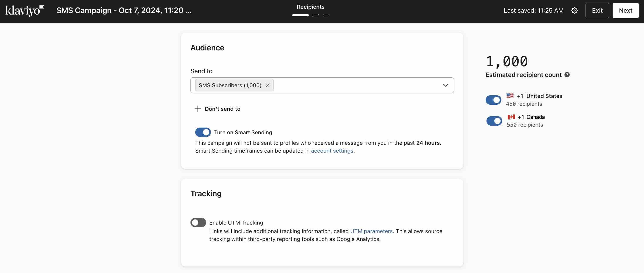This screenshot has height=273, width=644.
Task: Click the plus icon beside Don't send to
Action: point(198,109)
